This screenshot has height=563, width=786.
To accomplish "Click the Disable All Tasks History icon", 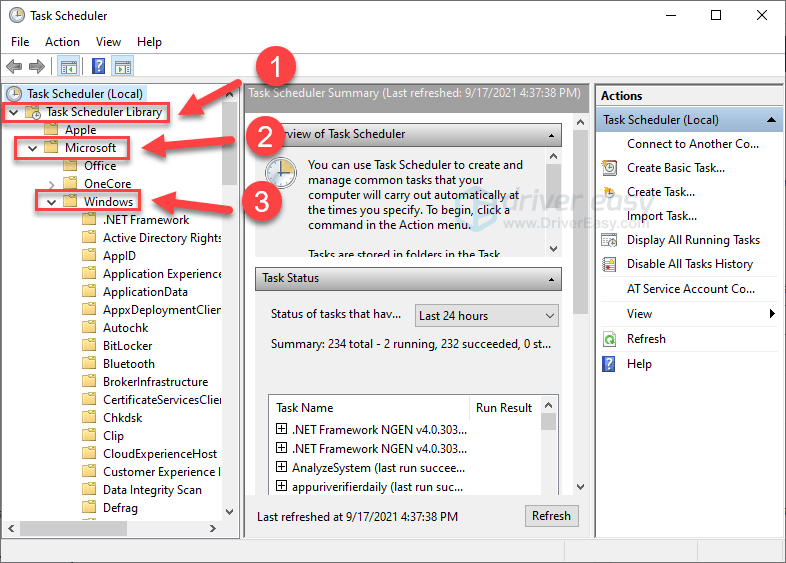I will (609, 264).
